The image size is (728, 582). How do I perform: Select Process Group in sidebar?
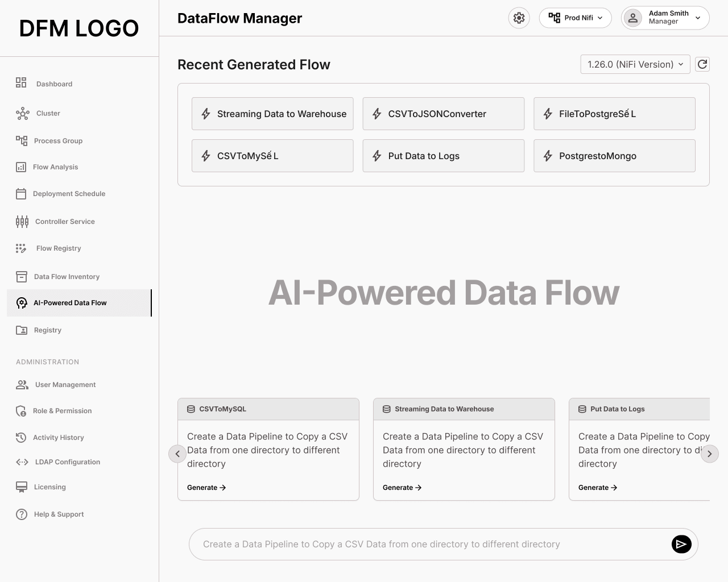(x=58, y=141)
